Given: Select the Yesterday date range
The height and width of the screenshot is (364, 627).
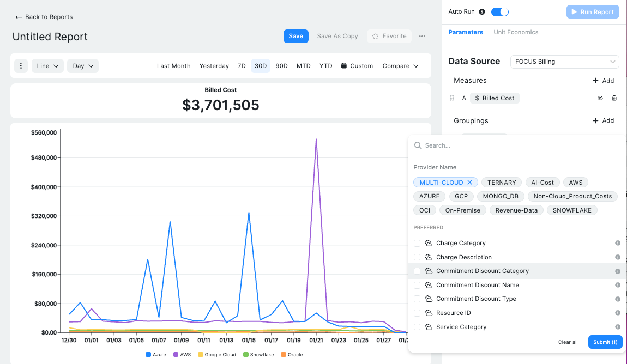Looking at the screenshot, I should [x=214, y=66].
